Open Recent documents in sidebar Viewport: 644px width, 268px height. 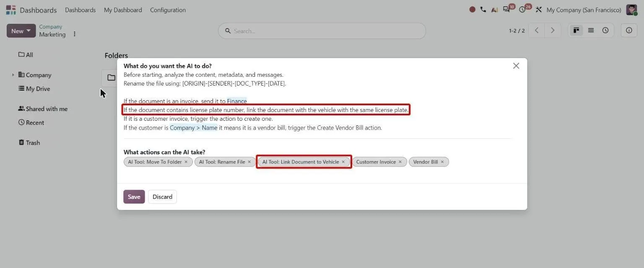[x=31, y=123]
